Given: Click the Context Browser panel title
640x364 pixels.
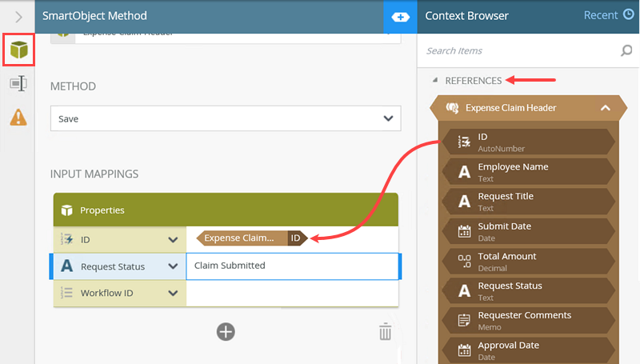Looking at the screenshot, I should point(466,15).
